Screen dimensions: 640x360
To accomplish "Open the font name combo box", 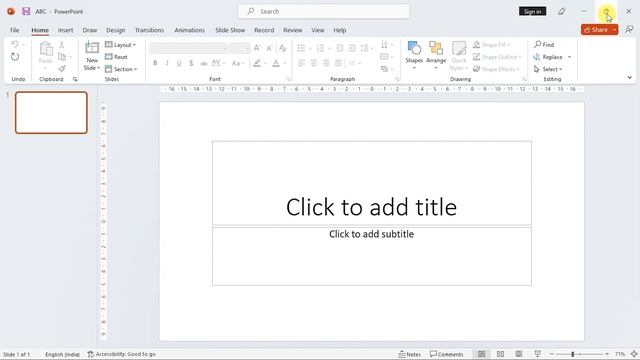I will tap(189, 48).
